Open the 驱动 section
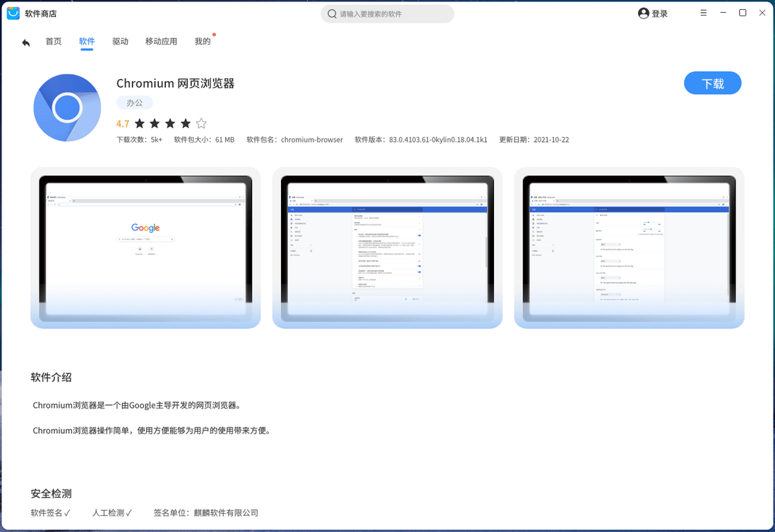Image resolution: width=775 pixels, height=532 pixels. 120,42
